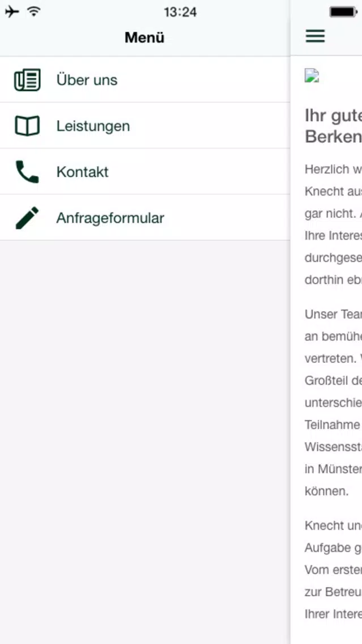Tap the Menü header title

click(x=144, y=38)
